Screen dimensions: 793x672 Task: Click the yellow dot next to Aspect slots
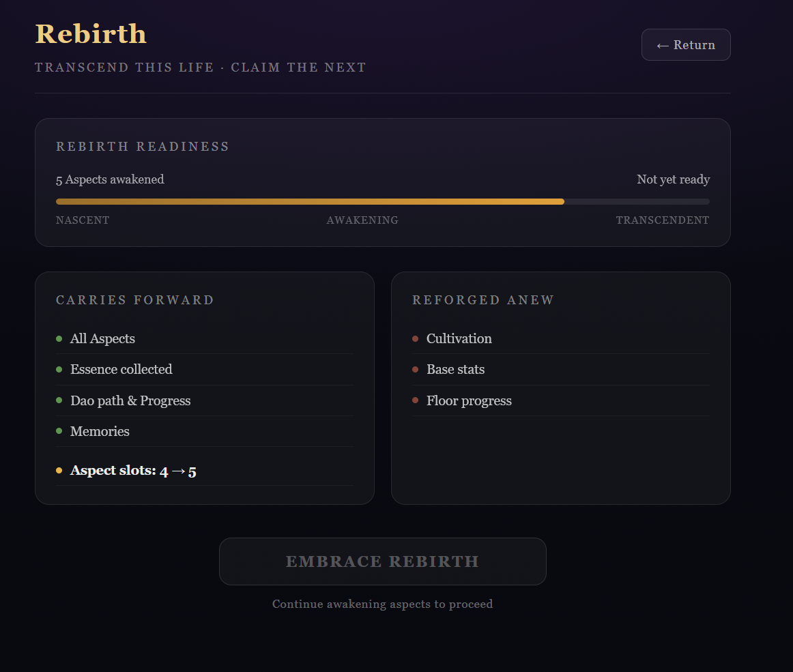pyautogui.click(x=59, y=471)
